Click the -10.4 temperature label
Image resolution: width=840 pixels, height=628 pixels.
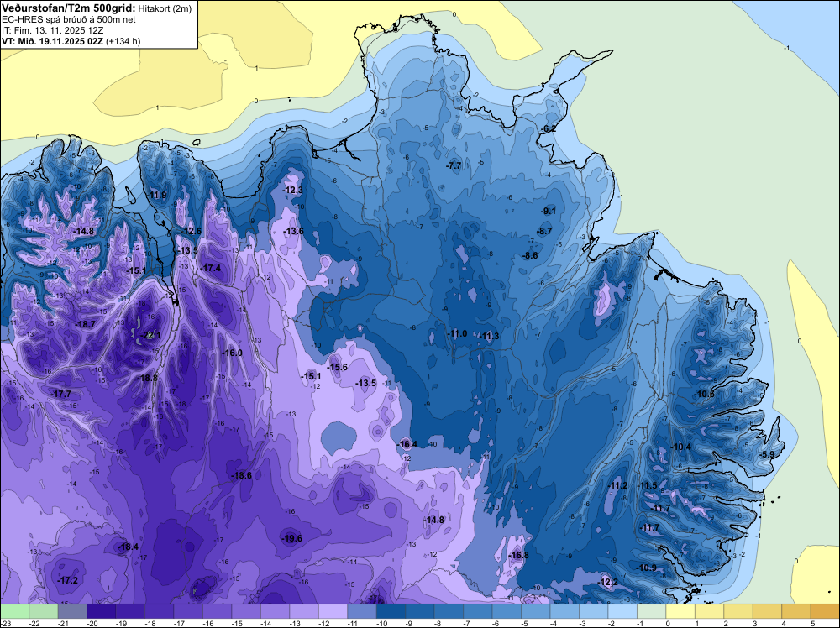click(x=681, y=447)
